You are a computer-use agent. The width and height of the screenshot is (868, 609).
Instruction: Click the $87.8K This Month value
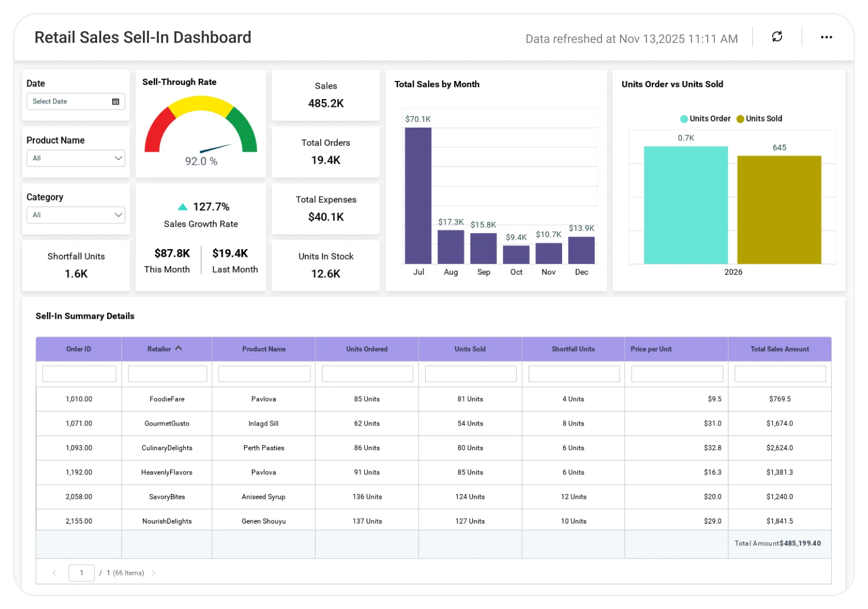coord(172,254)
